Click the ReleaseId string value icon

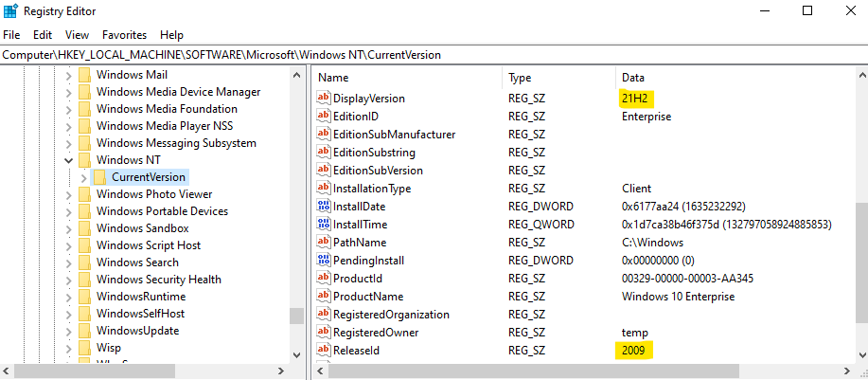pos(323,350)
